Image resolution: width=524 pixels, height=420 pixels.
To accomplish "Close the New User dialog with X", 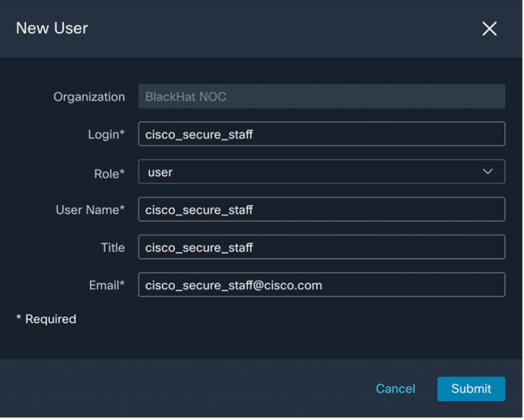I will click(x=489, y=29).
